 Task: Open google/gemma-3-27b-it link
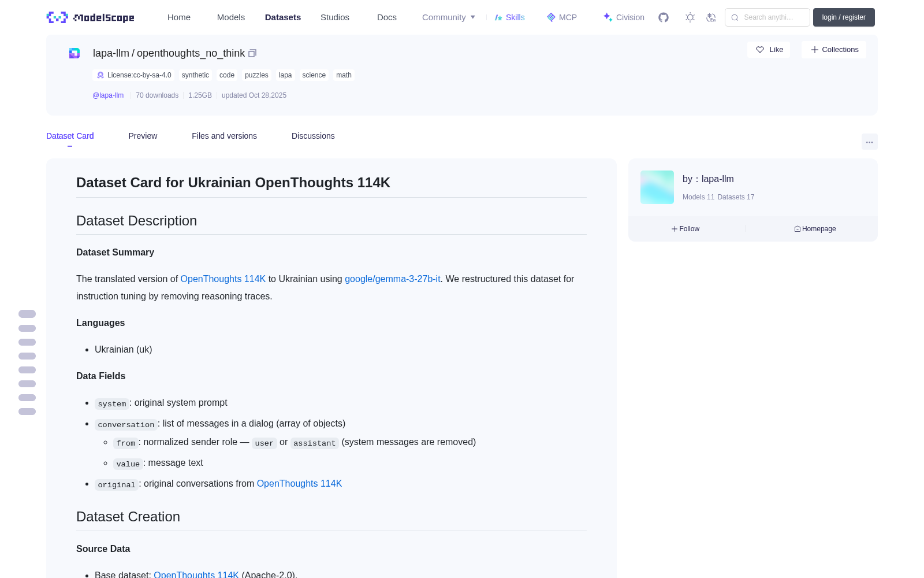coord(393,279)
